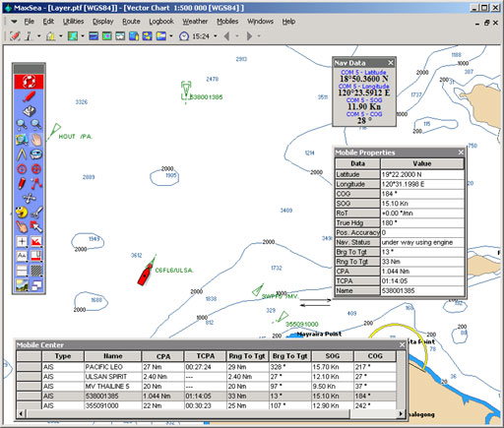Choose the chart area zoom tool
This screenshot has height=428, width=504.
point(22,140)
